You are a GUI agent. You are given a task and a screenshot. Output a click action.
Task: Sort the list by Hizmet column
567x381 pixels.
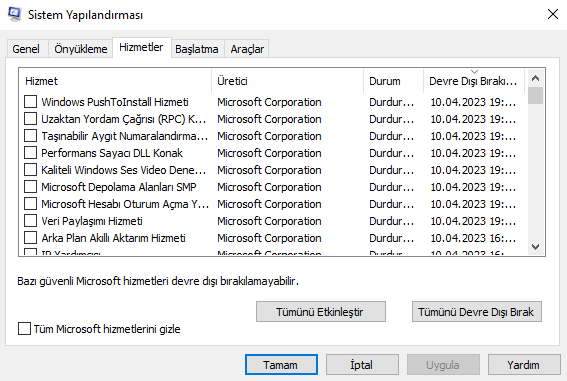115,81
